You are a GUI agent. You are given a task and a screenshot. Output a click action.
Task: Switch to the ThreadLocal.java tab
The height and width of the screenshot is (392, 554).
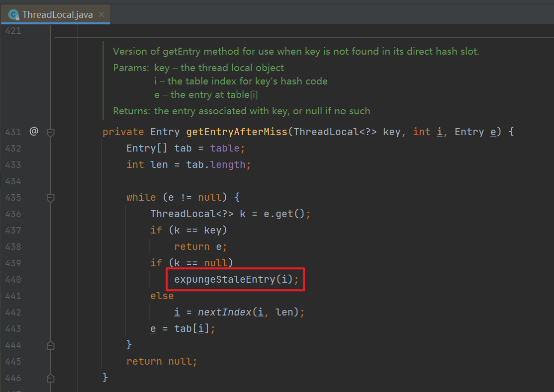click(x=57, y=14)
